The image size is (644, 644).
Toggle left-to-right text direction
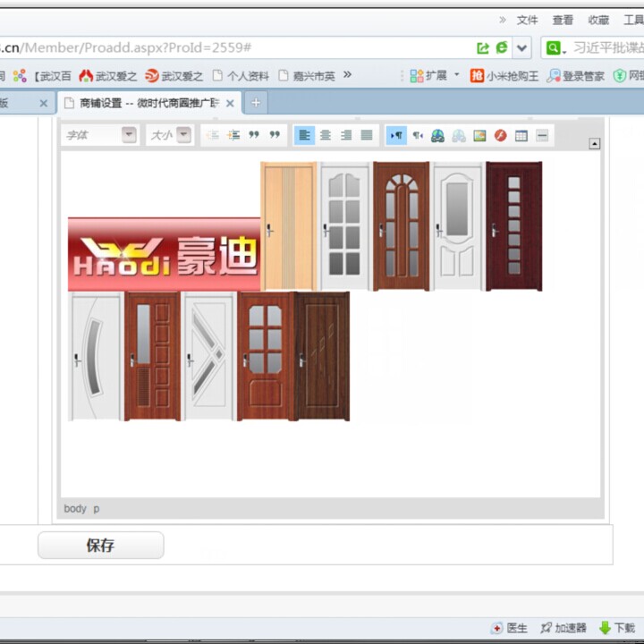(x=396, y=136)
